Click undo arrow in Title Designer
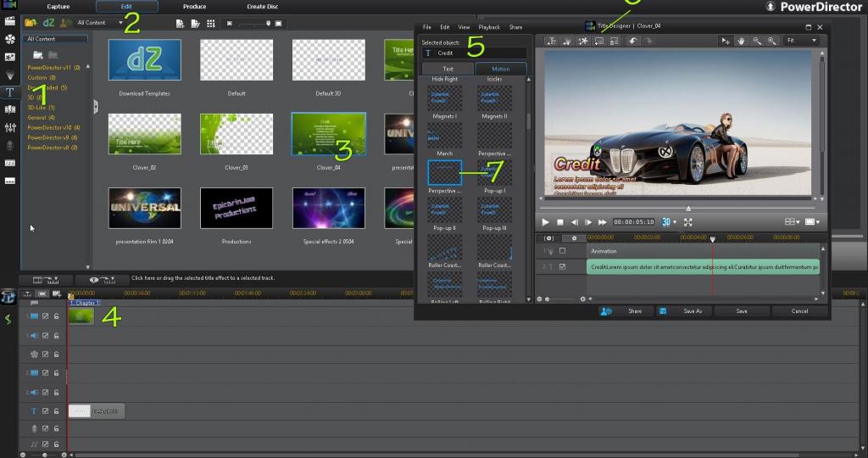Viewport: 868px width, 458px height. (x=632, y=41)
